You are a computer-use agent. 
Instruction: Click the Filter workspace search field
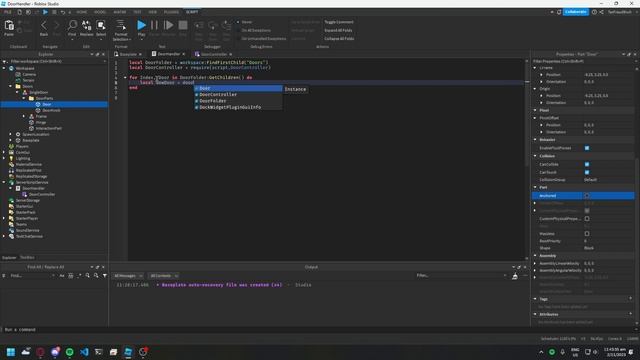(x=54, y=61)
